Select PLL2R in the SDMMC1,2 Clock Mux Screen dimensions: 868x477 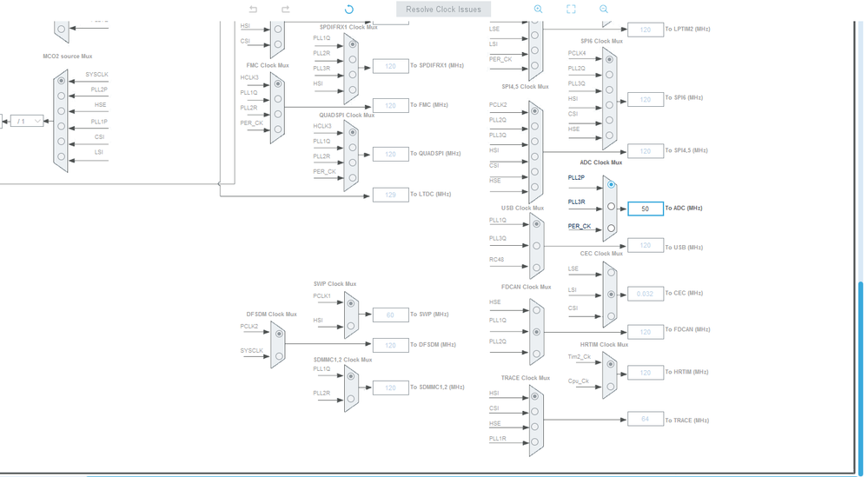pos(351,399)
